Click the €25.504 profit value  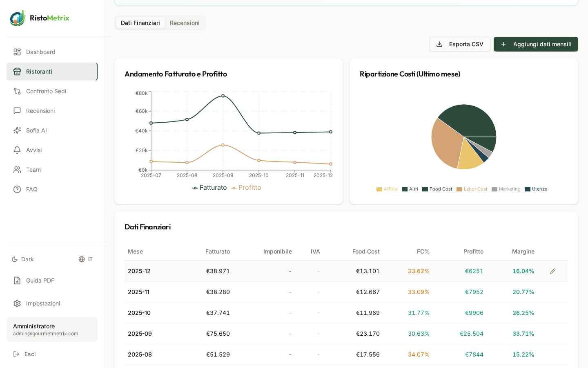point(472,334)
